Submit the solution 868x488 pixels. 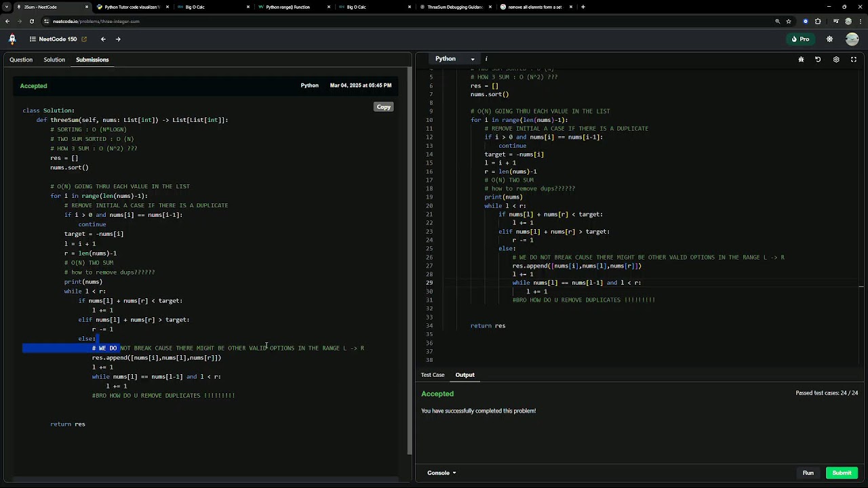point(842,473)
